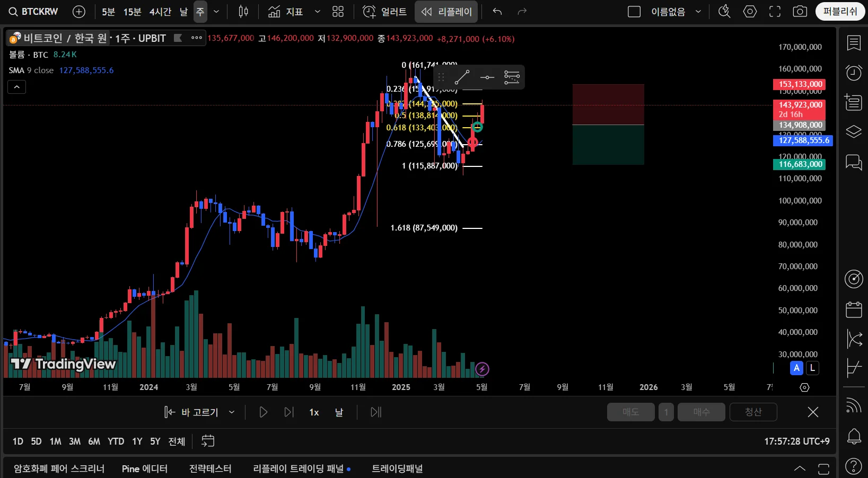This screenshot has height=478, width=868.
Task: Open the 전략테스터 tab
Action: 210,468
